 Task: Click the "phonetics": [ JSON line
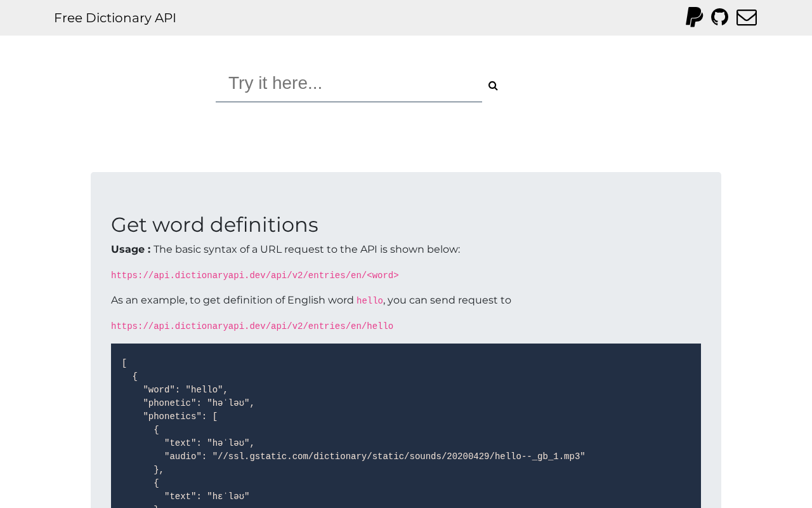(180, 417)
